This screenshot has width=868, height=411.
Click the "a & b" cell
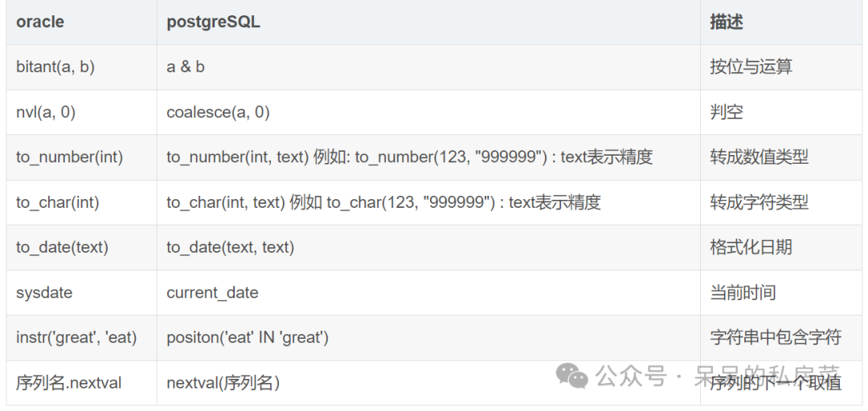pyautogui.click(x=186, y=67)
